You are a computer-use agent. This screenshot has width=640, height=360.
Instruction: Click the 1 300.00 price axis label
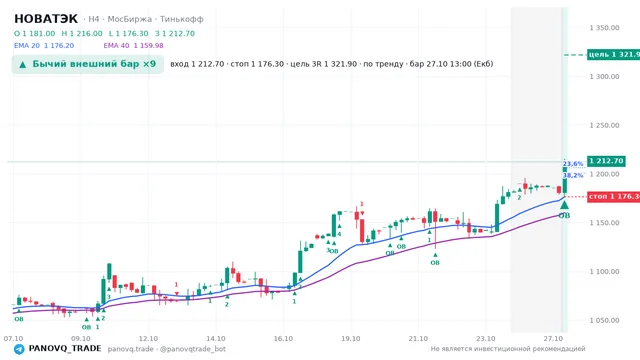pos(604,76)
